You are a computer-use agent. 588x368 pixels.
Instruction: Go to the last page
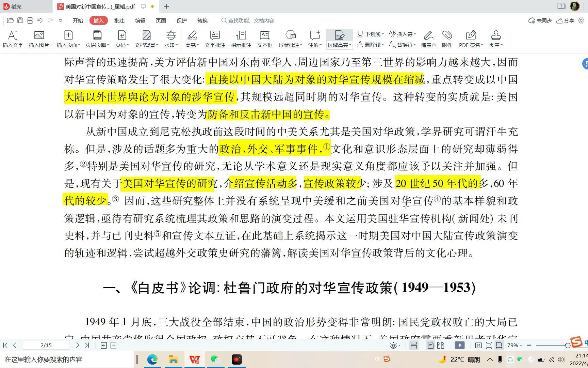(87, 345)
